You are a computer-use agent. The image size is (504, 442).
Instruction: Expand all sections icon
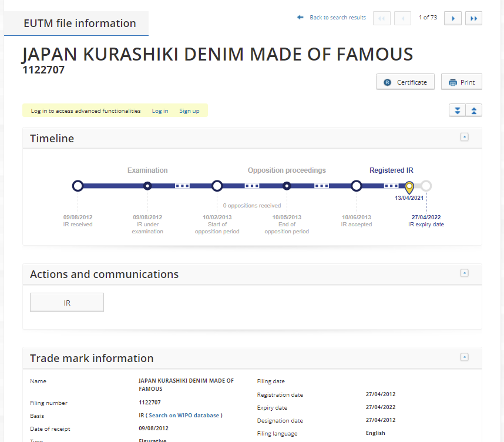[x=457, y=110]
